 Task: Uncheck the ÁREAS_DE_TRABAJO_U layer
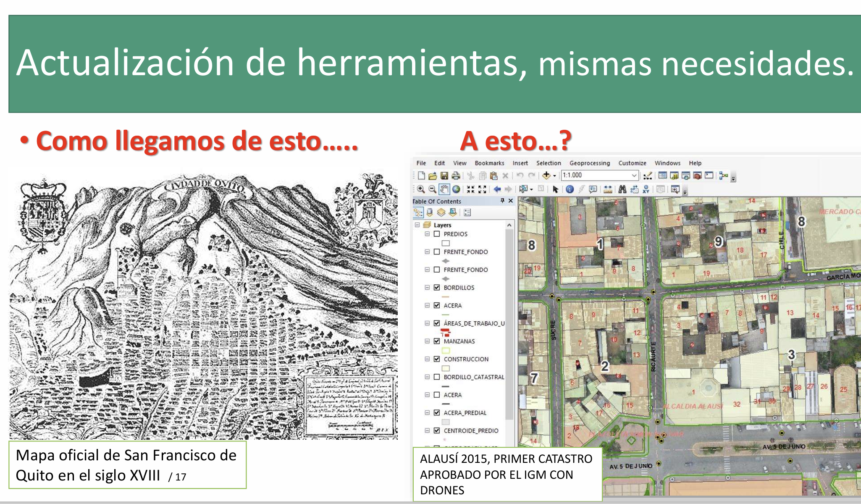(437, 323)
